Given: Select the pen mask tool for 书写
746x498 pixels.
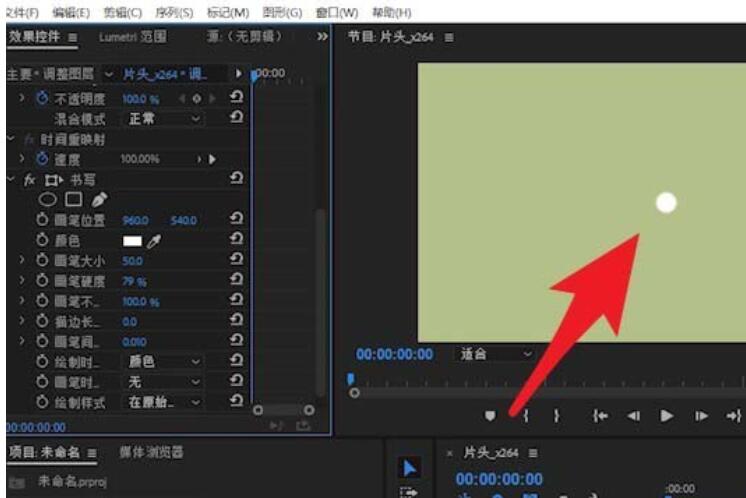Looking at the screenshot, I should [99, 199].
